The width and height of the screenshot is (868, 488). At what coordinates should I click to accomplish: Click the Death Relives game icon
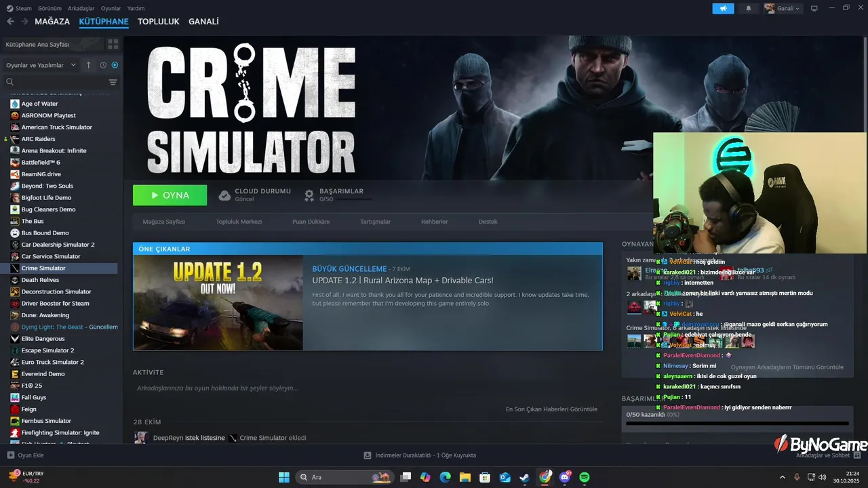pos(15,280)
